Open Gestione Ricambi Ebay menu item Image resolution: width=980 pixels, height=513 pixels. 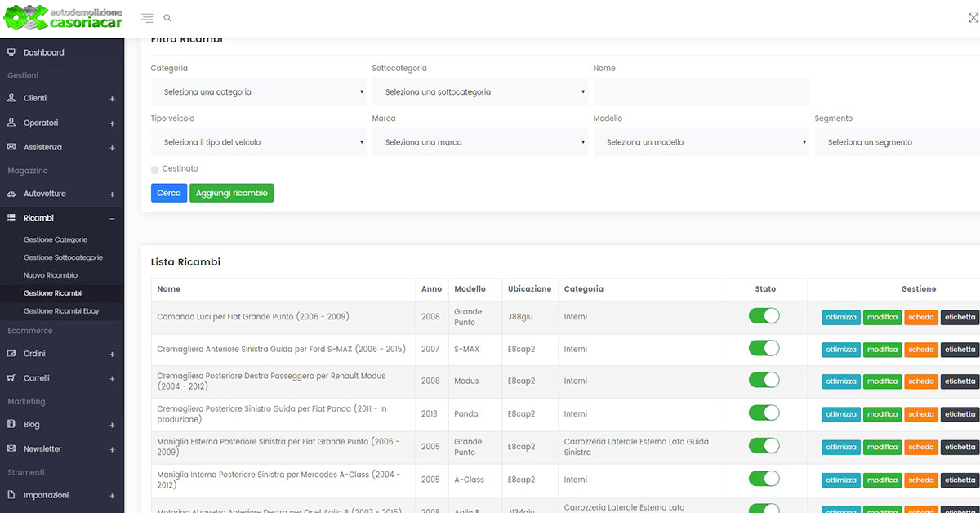click(x=61, y=311)
